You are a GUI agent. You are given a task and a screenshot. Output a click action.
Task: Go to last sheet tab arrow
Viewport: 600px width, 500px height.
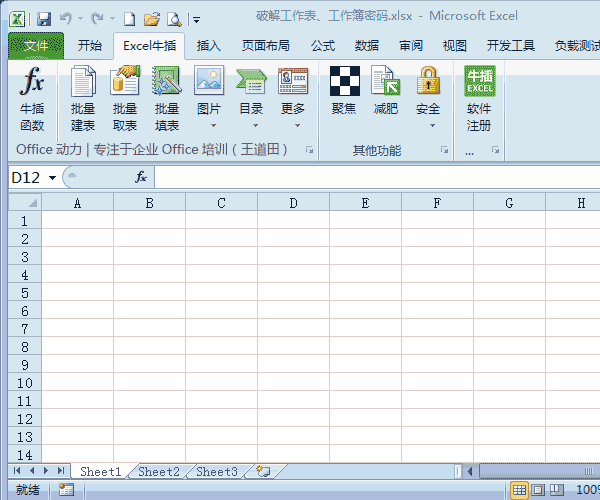[x=60, y=471]
